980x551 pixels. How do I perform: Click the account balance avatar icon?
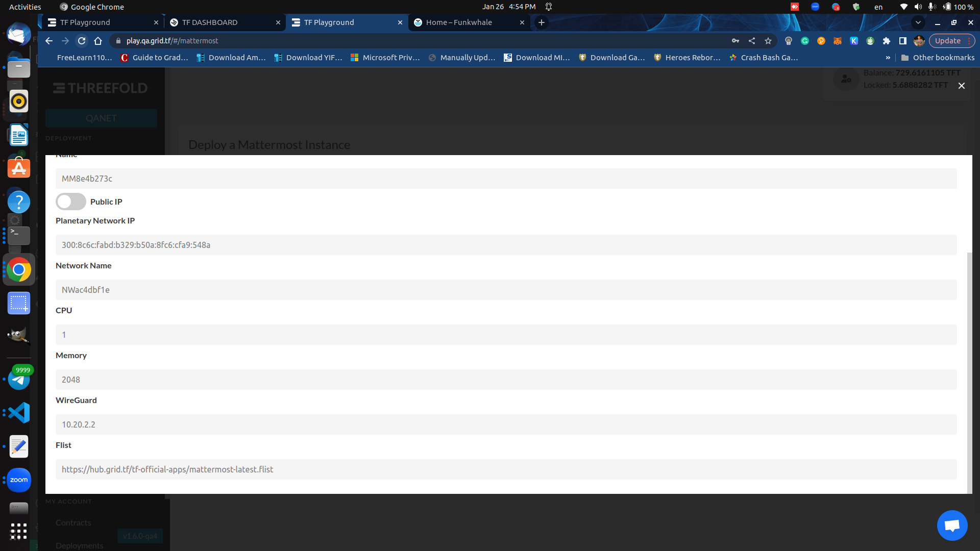click(846, 78)
